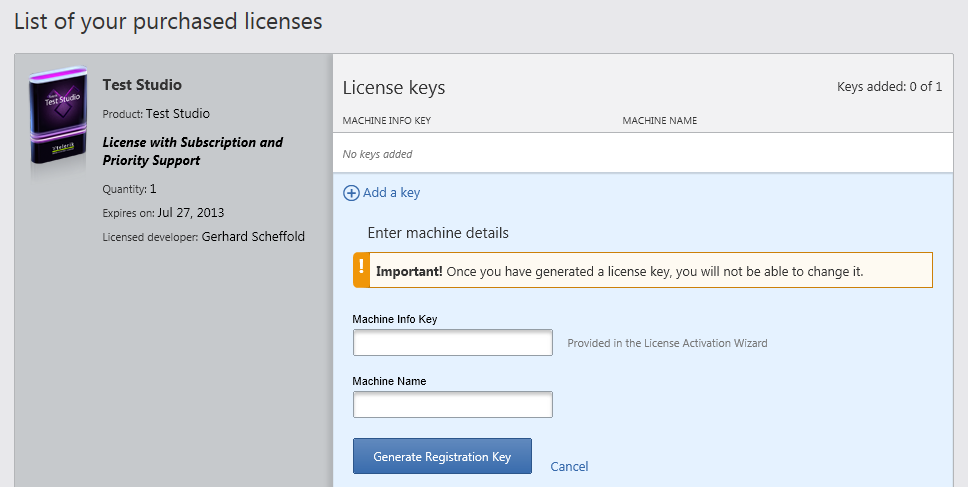Focus the Machine Name text field

click(x=452, y=405)
